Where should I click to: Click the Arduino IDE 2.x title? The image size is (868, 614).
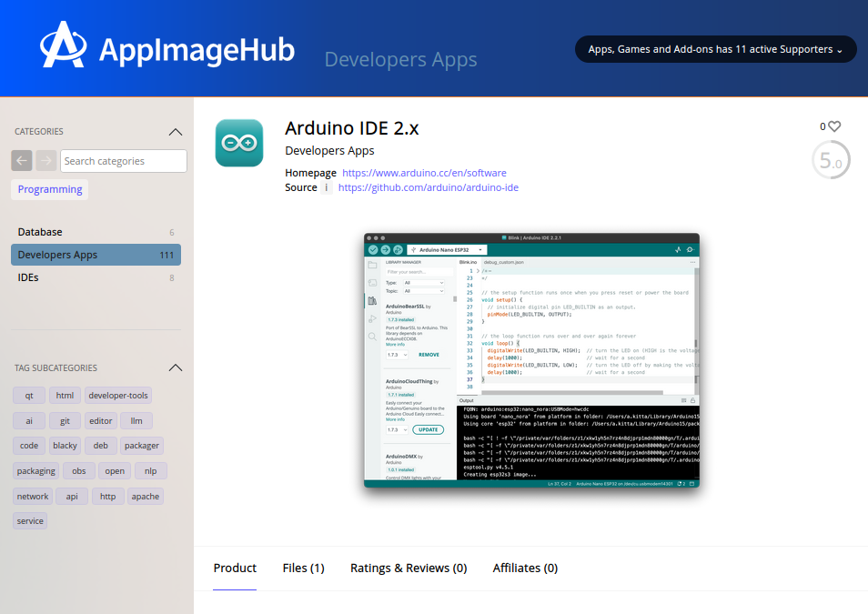[x=352, y=128]
